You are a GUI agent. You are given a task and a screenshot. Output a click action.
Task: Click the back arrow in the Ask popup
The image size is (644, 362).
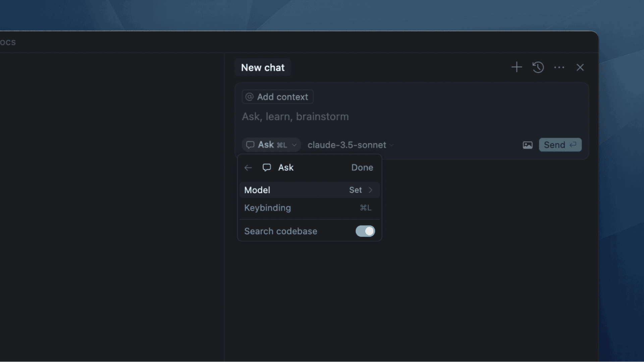click(x=248, y=168)
